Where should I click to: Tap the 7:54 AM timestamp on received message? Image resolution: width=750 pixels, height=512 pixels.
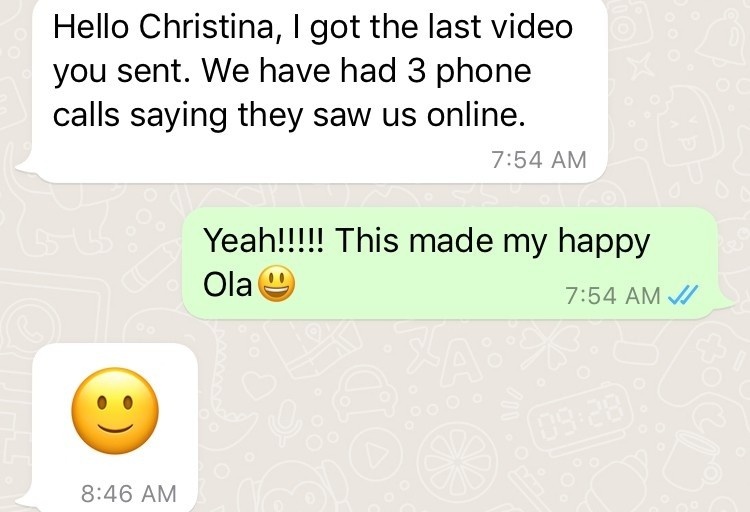point(539,159)
